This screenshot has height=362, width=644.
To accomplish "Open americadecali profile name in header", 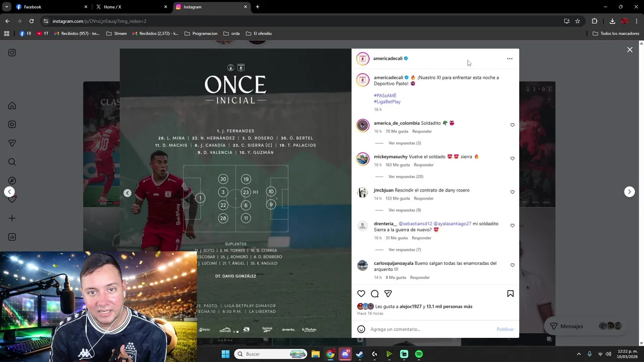I will click(387, 58).
